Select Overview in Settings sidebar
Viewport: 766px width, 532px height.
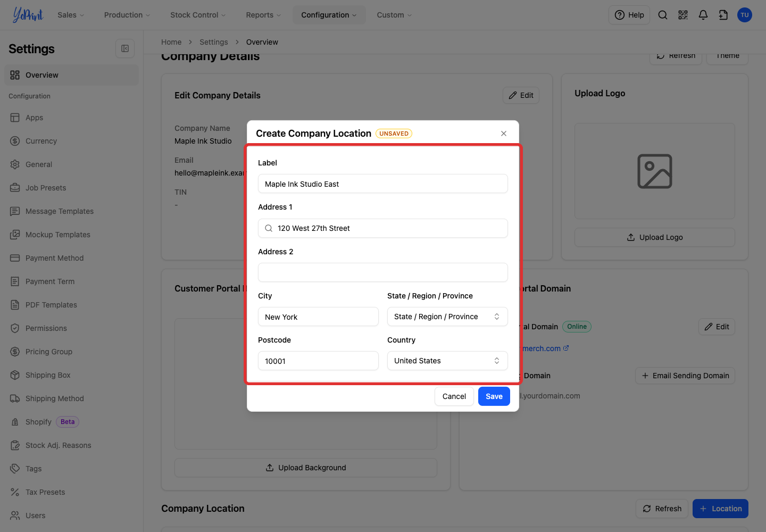pos(71,75)
